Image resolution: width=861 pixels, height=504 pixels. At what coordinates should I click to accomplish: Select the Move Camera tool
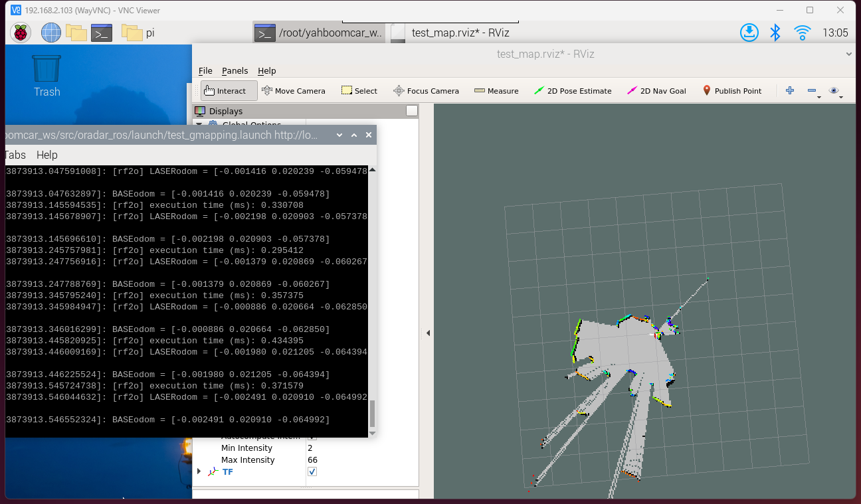click(294, 91)
